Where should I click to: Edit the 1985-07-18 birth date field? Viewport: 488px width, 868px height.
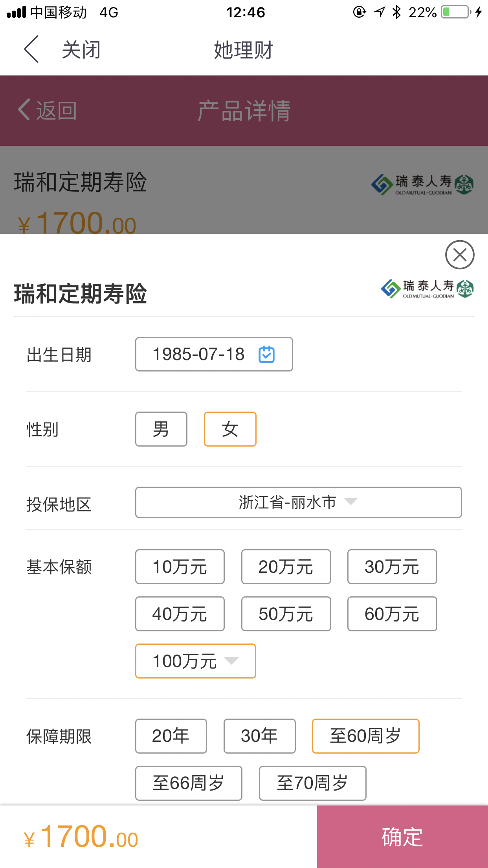214,354
